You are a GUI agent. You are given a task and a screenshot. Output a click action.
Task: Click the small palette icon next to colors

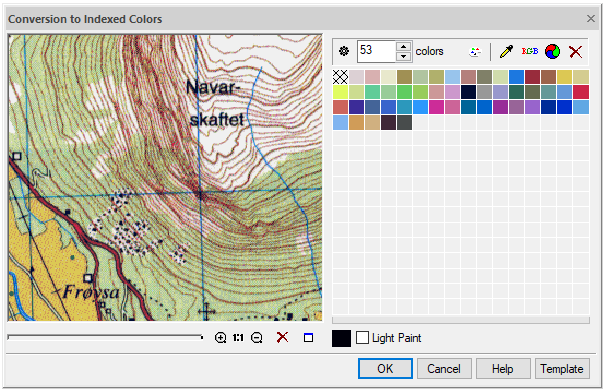coord(475,51)
